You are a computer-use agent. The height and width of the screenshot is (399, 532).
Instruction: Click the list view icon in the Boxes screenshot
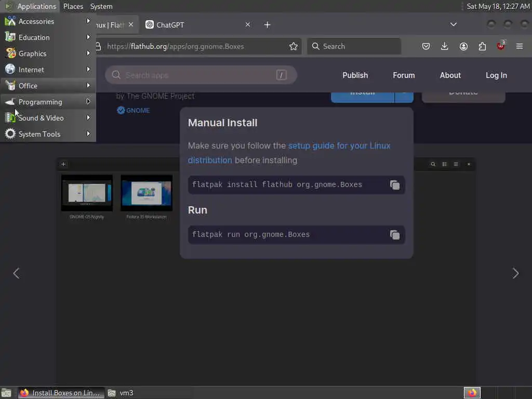pyautogui.click(x=445, y=164)
